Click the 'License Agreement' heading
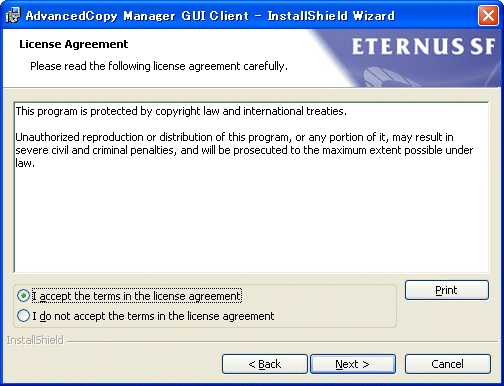 [74, 44]
